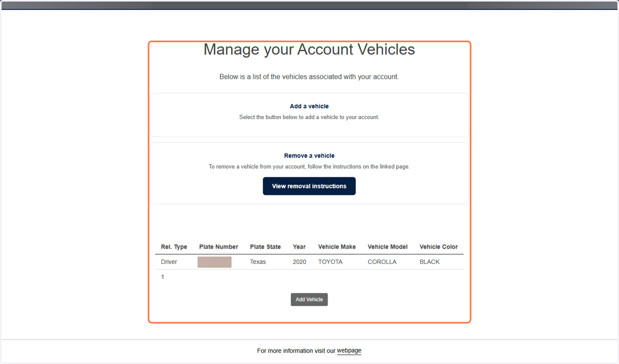Select the Year column header
Screen dimensions: 619x364
tap(299, 247)
